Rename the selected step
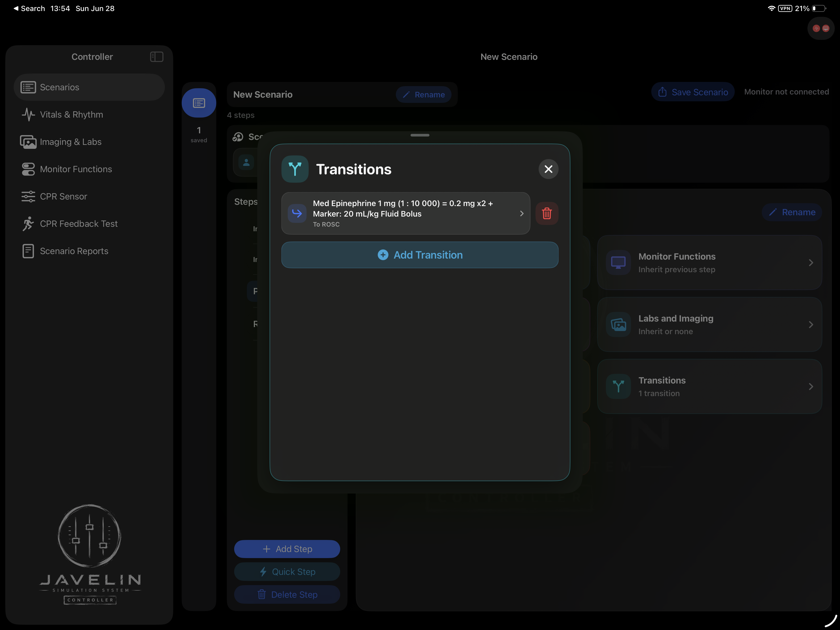Viewport: 840px width, 630px height. pos(792,212)
